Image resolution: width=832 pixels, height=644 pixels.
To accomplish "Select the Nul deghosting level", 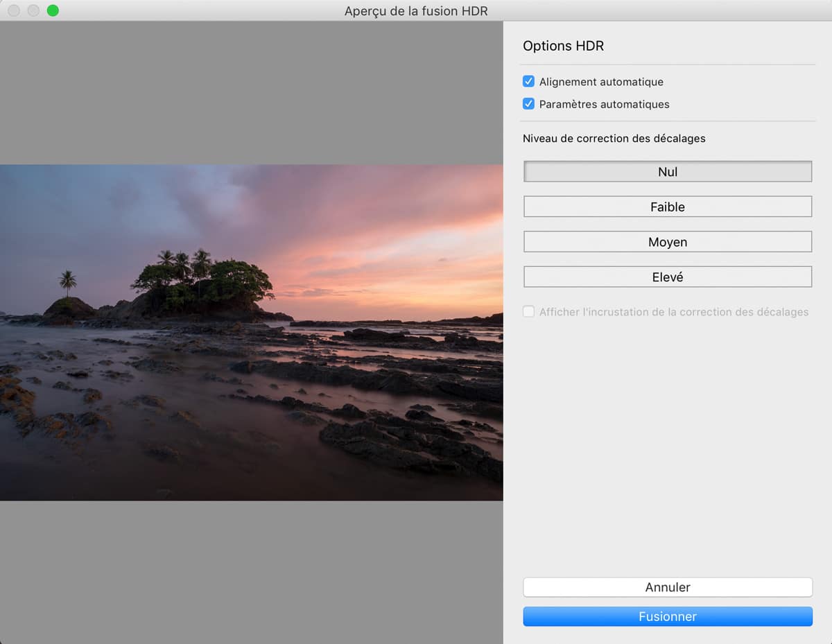I will point(667,172).
